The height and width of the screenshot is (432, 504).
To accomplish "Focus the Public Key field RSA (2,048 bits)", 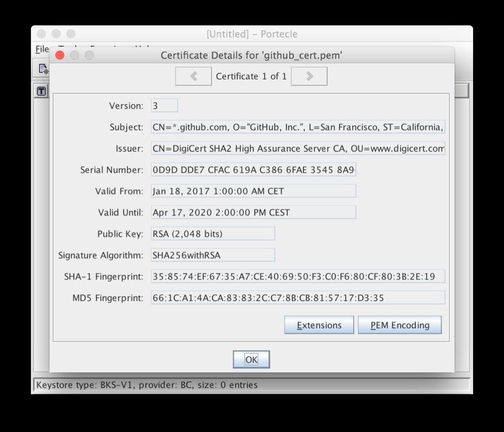I will click(213, 234).
